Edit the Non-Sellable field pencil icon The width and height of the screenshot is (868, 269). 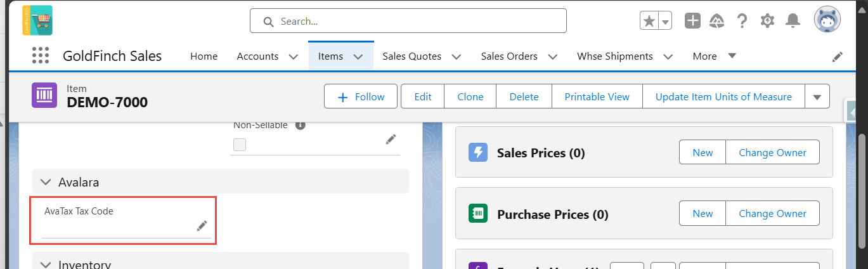[x=391, y=139]
